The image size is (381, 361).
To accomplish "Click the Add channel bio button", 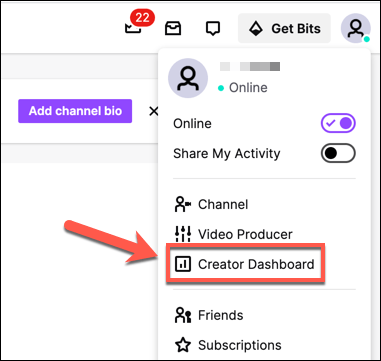I will tap(75, 111).
